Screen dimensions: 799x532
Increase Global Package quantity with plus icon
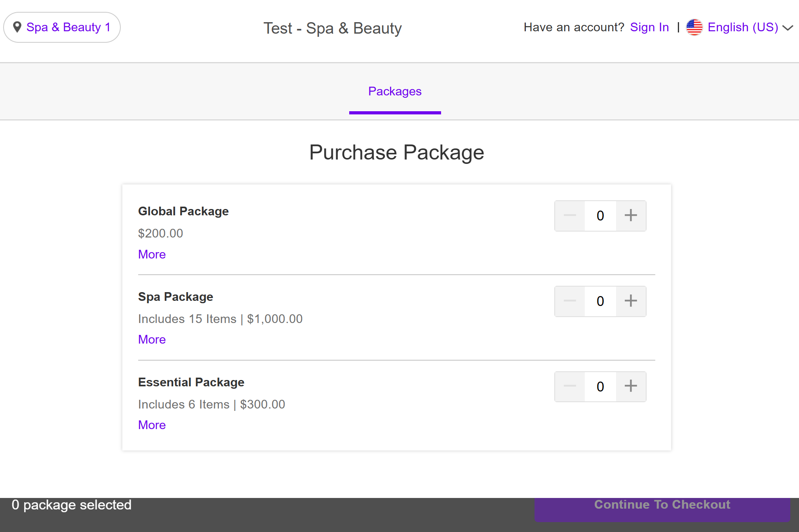coord(631,216)
